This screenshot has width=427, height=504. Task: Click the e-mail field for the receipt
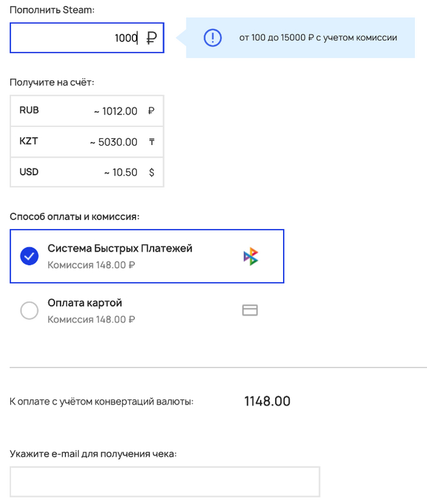click(x=165, y=482)
